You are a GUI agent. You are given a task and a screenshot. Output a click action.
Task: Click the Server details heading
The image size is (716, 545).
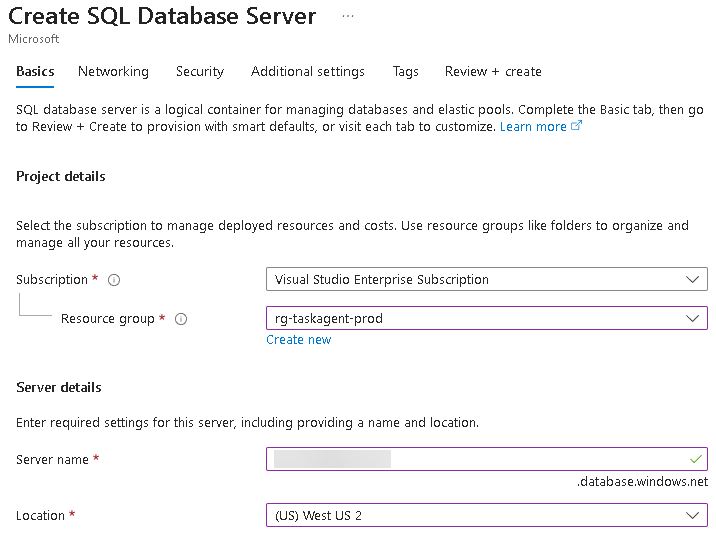[58, 388]
